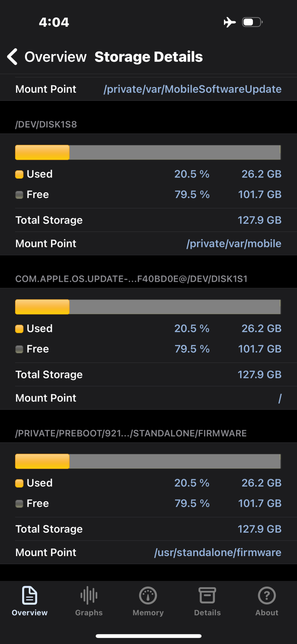The width and height of the screenshot is (297, 644).
Task: Tap the battery status icon
Action: [x=252, y=22]
